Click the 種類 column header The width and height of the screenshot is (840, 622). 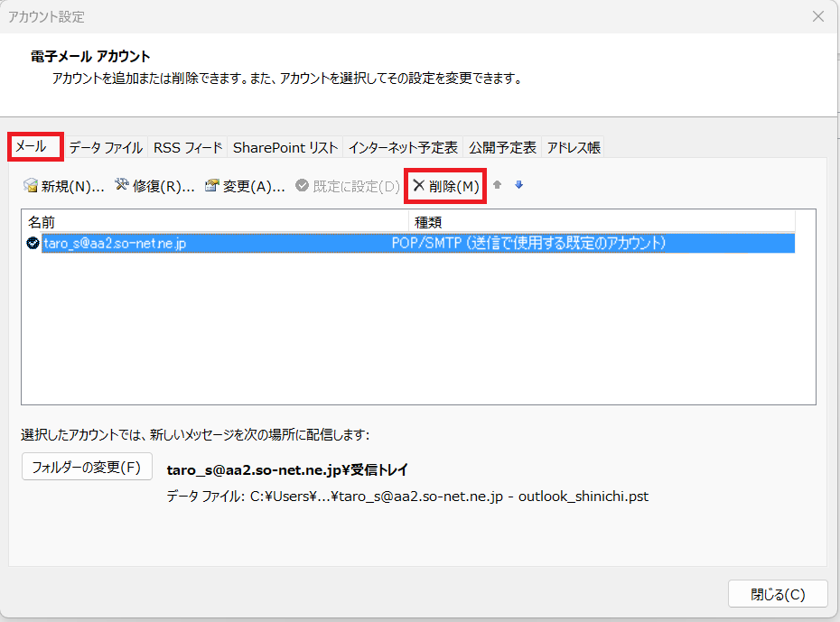(x=427, y=221)
